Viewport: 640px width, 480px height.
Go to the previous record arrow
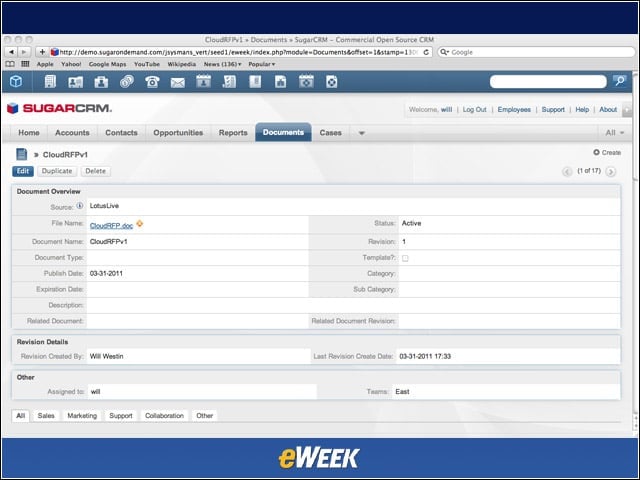point(567,171)
